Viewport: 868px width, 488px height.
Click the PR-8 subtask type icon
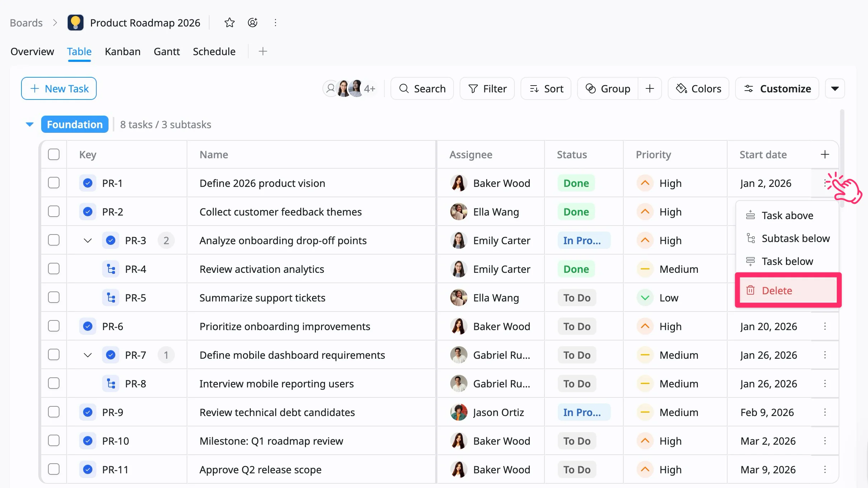(x=111, y=383)
